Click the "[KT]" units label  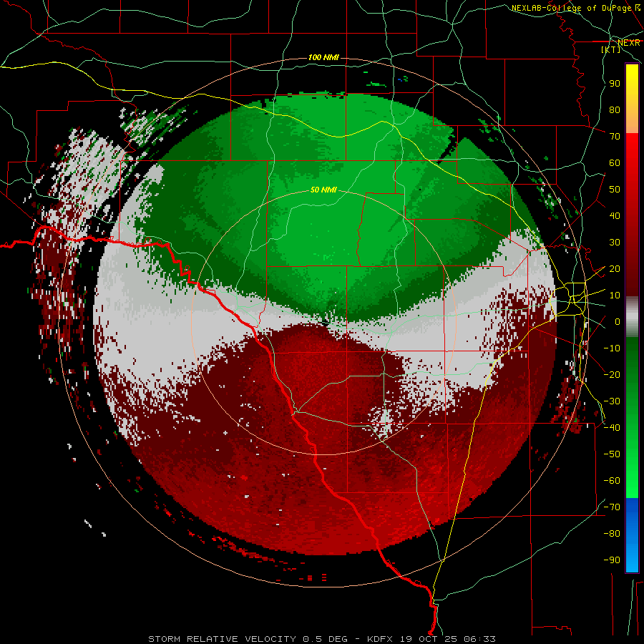[611, 49]
